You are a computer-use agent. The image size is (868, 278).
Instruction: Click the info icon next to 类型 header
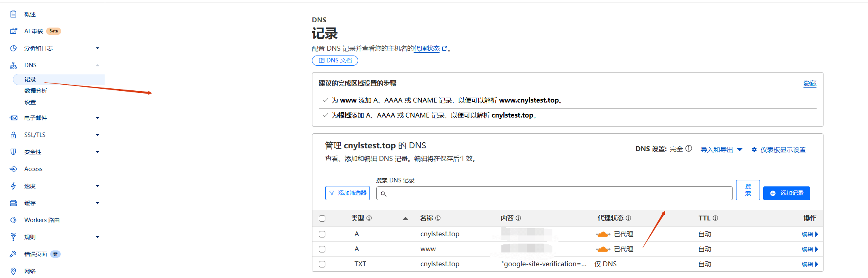pyautogui.click(x=369, y=218)
